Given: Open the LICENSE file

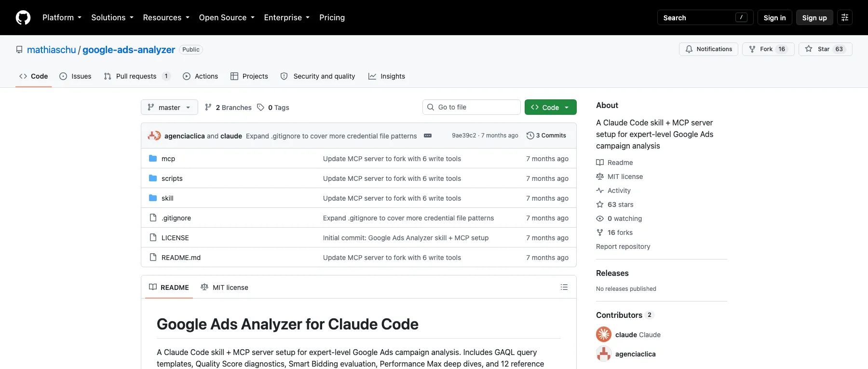Looking at the screenshot, I should [175, 238].
